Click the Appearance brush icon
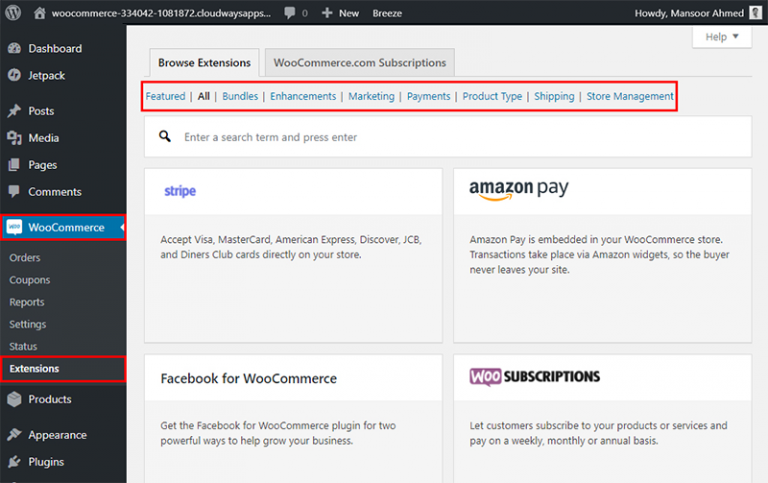Image resolution: width=768 pixels, height=483 pixels. coord(15,435)
